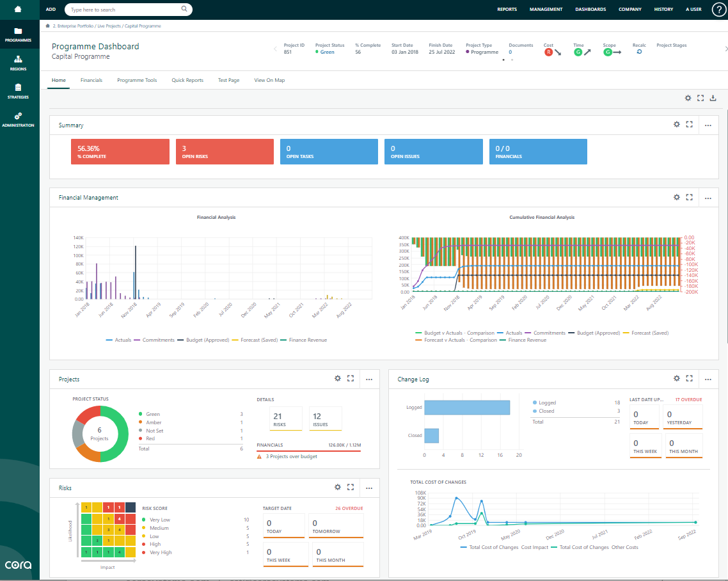Open Administration in the sidebar
The image size is (728, 581).
[x=18, y=120]
